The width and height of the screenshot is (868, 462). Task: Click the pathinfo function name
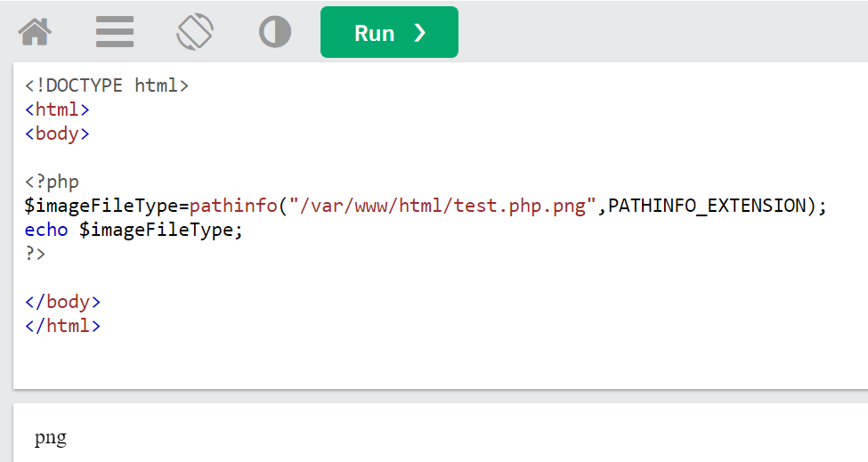pos(233,206)
